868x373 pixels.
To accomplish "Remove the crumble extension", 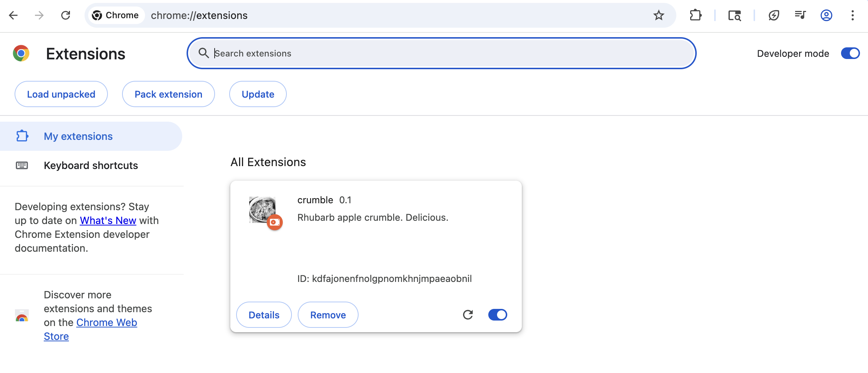I will point(328,315).
